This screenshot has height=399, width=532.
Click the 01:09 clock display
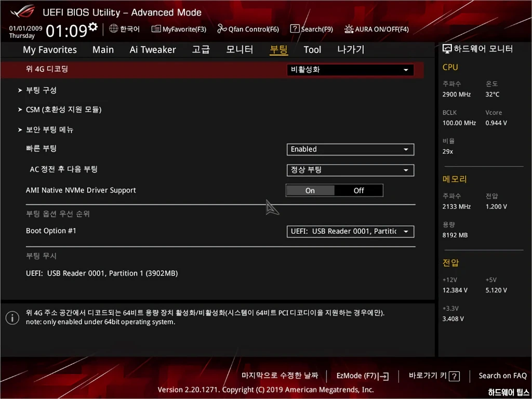point(67,31)
